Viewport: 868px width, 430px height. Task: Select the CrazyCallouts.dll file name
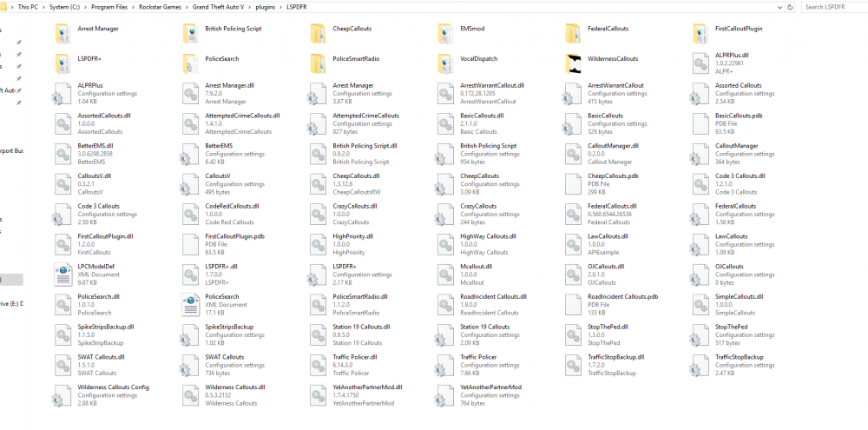point(355,206)
